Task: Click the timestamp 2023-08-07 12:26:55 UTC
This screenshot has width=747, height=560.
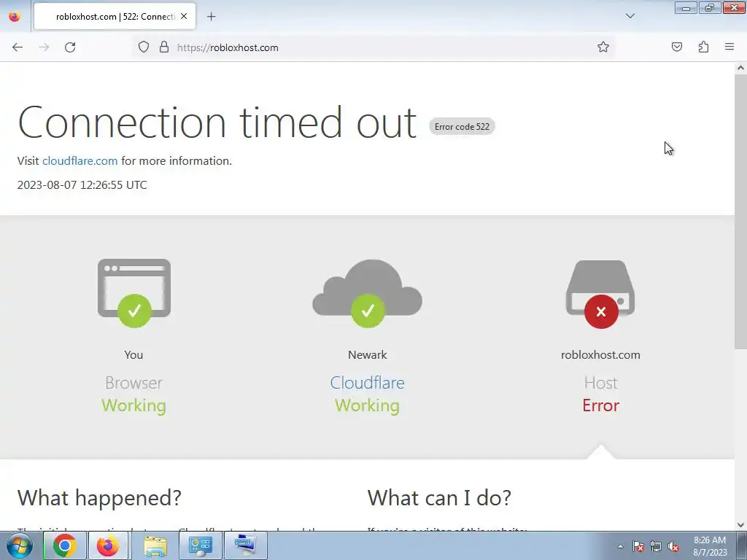Action: pyautogui.click(x=82, y=185)
